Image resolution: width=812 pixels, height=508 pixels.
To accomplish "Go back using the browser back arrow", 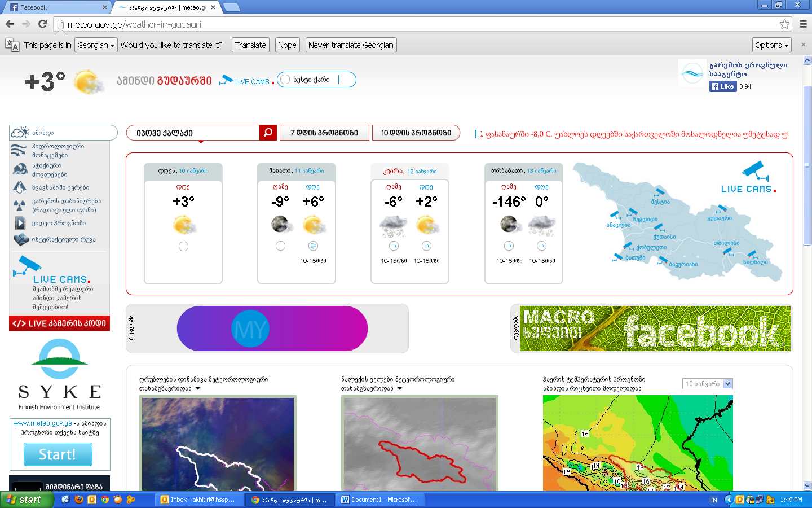I will tap(10, 24).
